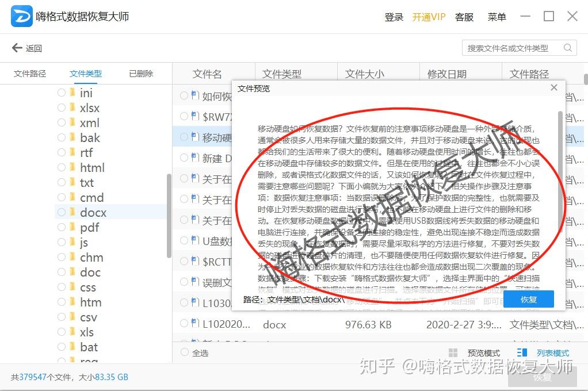
Task: Click the pdf folder icon
Action: tap(72, 227)
